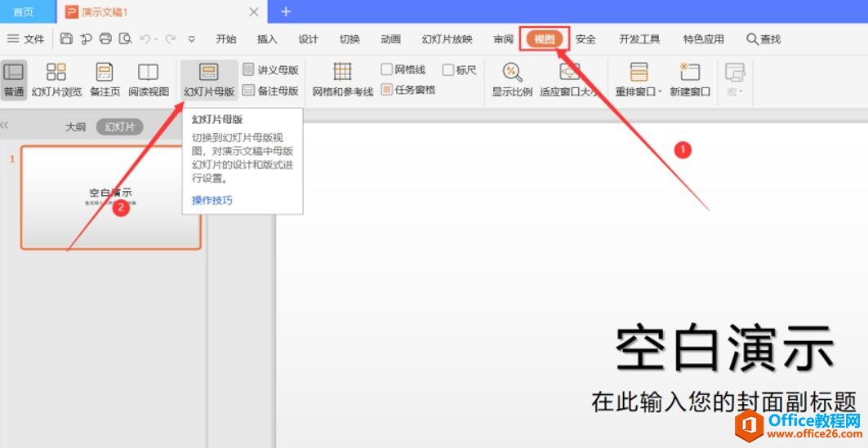This screenshot has height=448, width=868.
Task: Open Print Preview icon
Action: pos(126,38)
